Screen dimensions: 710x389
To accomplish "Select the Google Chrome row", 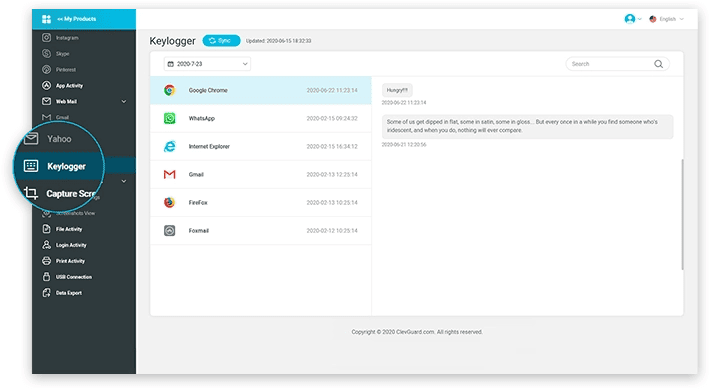I will 261,90.
